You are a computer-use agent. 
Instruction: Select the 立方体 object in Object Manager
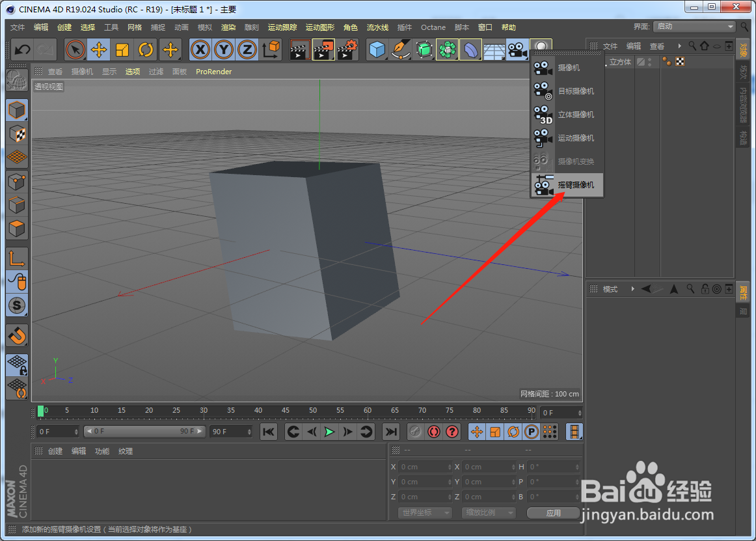pyautogui.click(x=620, y=62)
